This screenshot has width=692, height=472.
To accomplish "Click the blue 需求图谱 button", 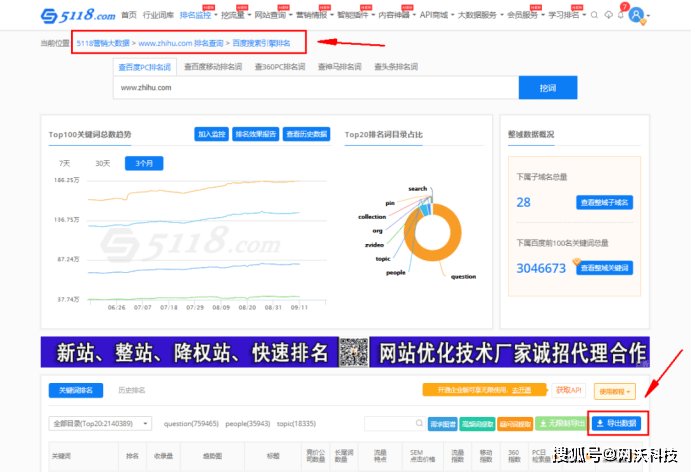I will pyautogui.click(x=443, y=424).
